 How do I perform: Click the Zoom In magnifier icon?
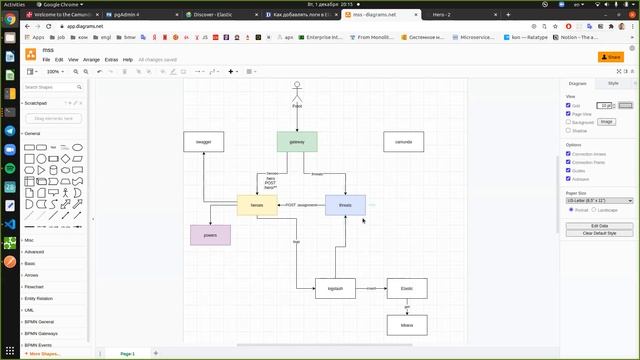(x=76, y=71)
